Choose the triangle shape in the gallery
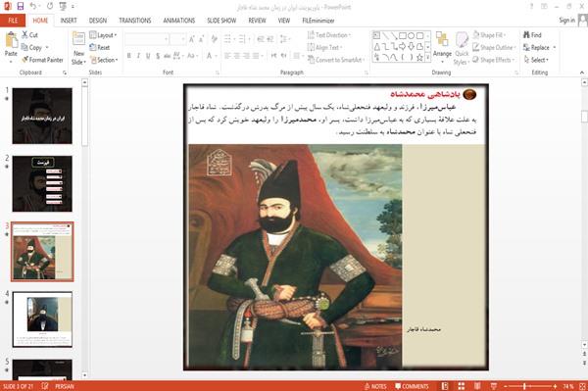Viewport: 588px width, 391px height. (x=376, y=46)
